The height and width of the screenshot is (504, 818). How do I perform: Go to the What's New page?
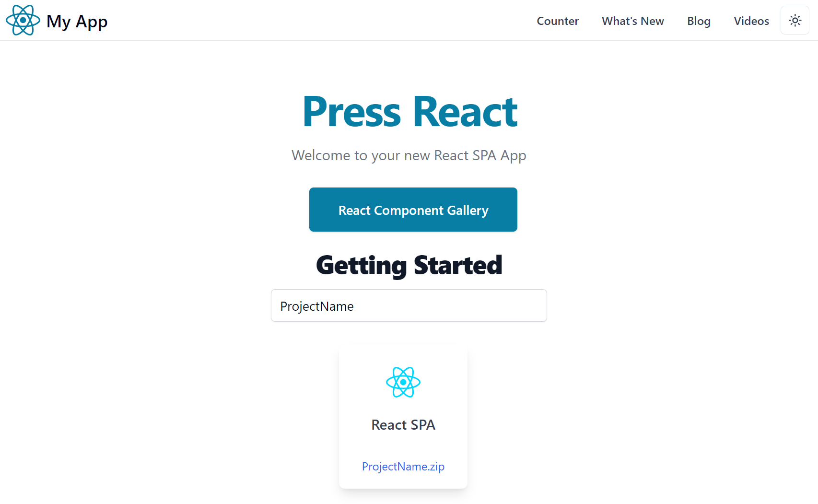coord(633,21)
